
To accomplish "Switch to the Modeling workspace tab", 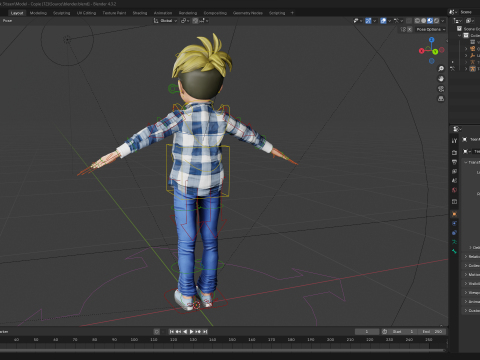I will click(38, 13).
